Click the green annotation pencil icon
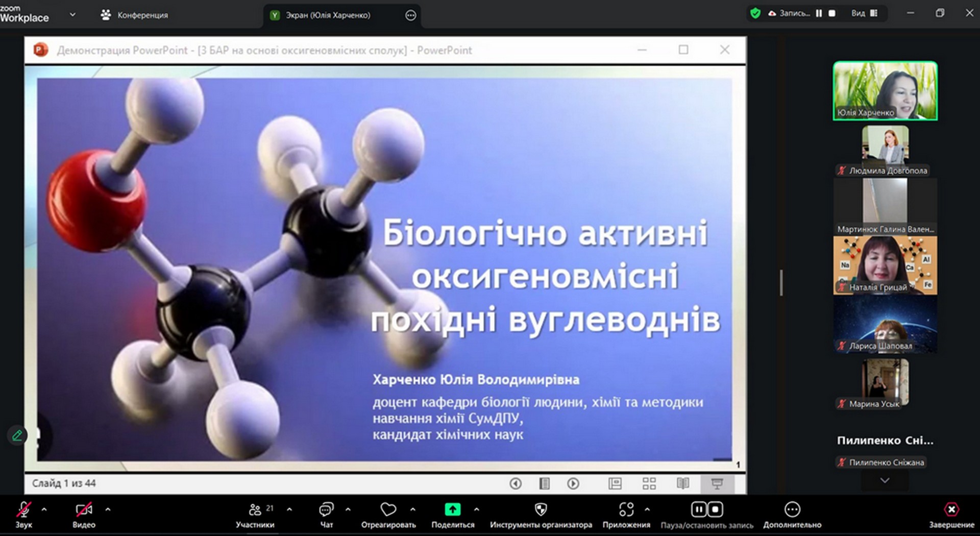The width and height of the screenshot is (980, 536). coord(17,435)
